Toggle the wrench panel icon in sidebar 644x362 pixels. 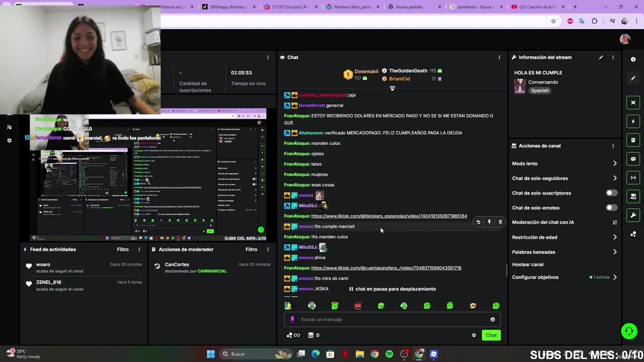(633, 215)
